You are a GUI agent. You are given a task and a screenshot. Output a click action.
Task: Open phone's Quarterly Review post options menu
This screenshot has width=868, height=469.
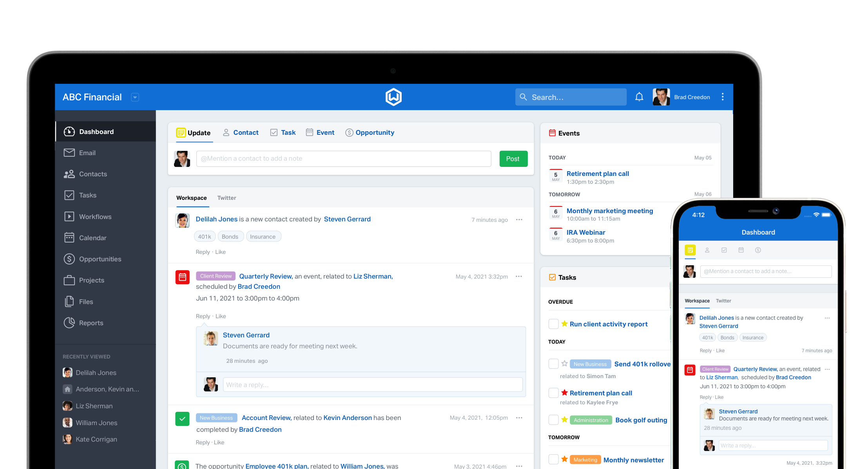827,369
